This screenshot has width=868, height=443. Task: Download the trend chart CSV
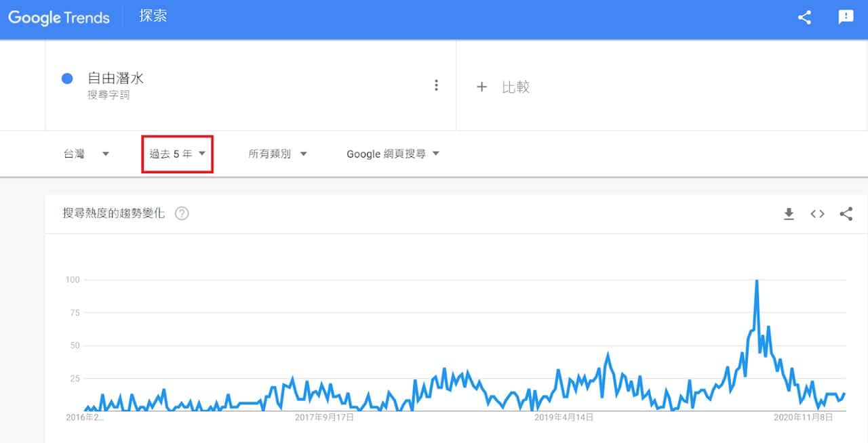click(789, 214)
